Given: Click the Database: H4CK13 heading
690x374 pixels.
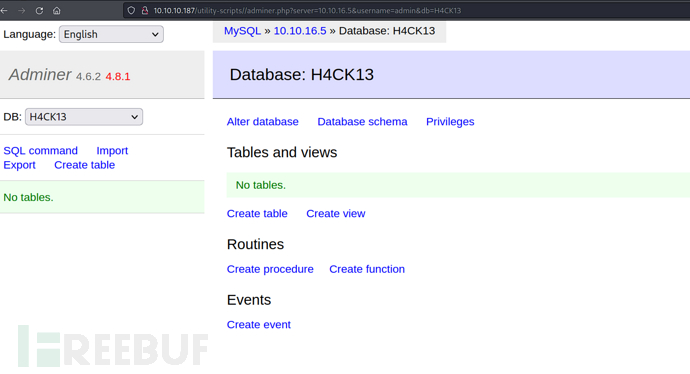Looking at the screenshot, I should [x=301, y=75].
